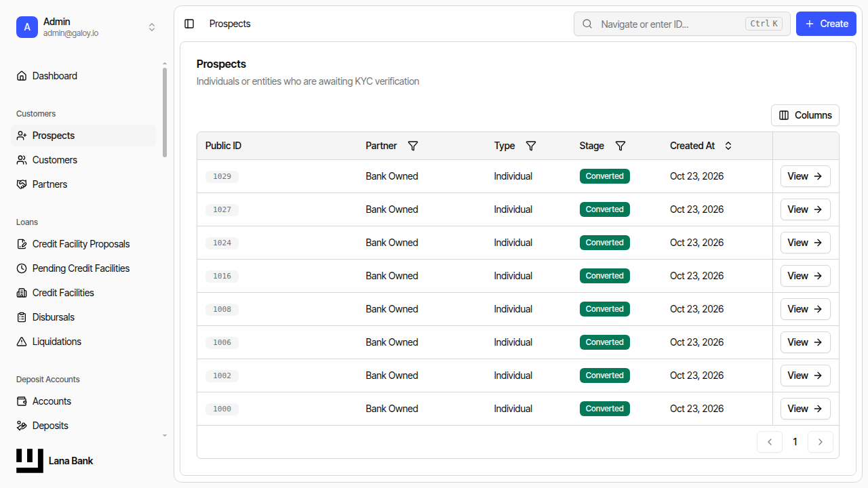
Task: Click public ID 1016
Action: (222, 277)
